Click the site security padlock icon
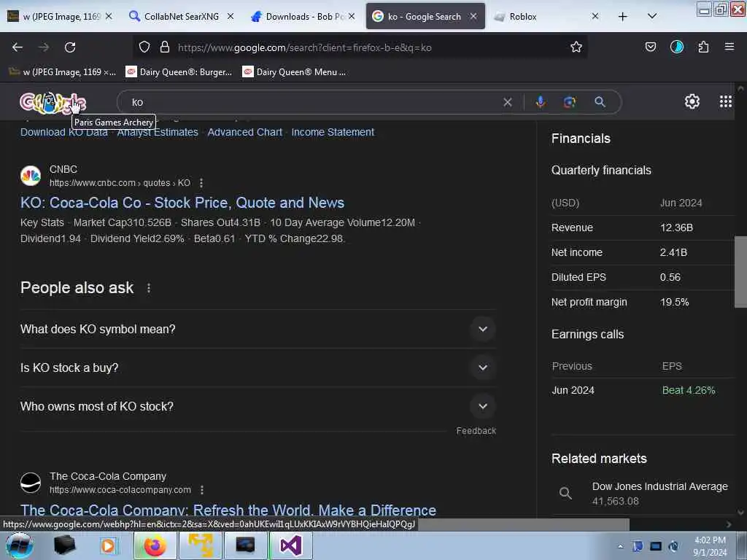The height and width of the screenshot is (560, 747). 165,47
